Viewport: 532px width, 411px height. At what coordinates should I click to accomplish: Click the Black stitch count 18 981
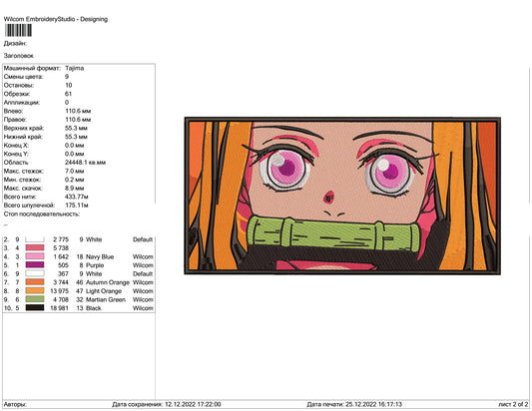coord(59,308)
